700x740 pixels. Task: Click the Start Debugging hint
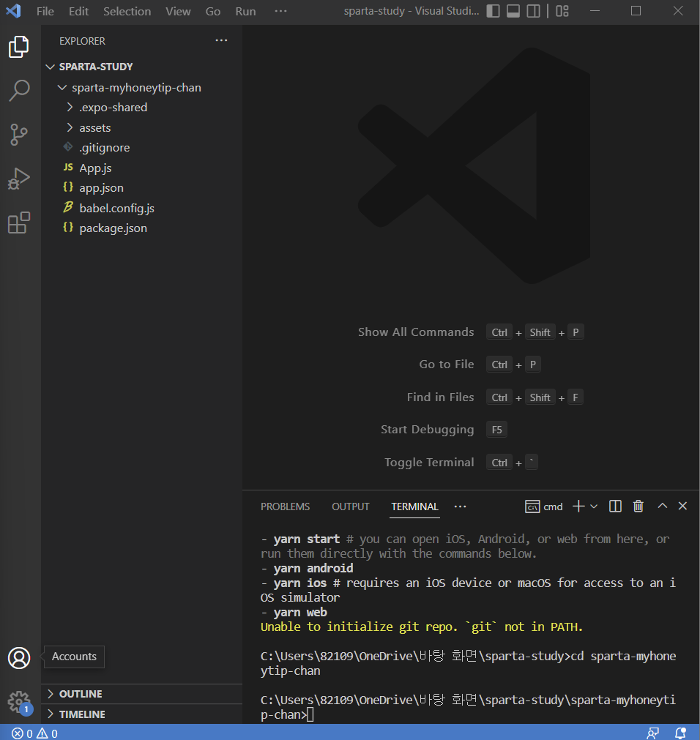427,430
